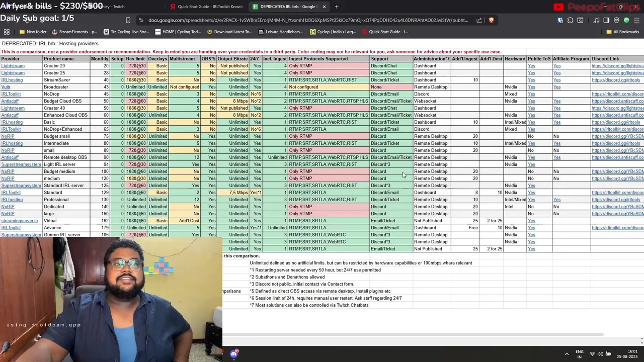Viewport: 644px width, 362px height.
Task: Open the apps grid icon in bookmarks bar
Action: click(x=7, y=32)
